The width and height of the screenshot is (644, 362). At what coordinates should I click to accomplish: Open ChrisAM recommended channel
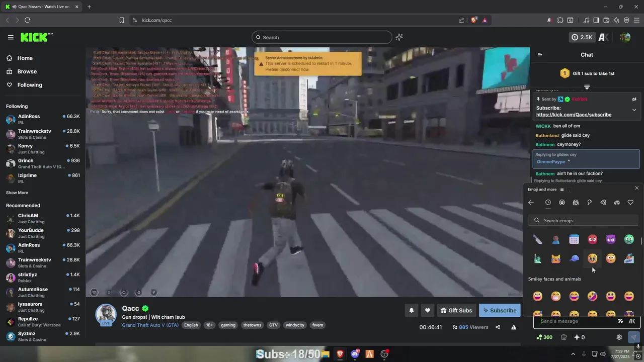click(x=43, y=218)
